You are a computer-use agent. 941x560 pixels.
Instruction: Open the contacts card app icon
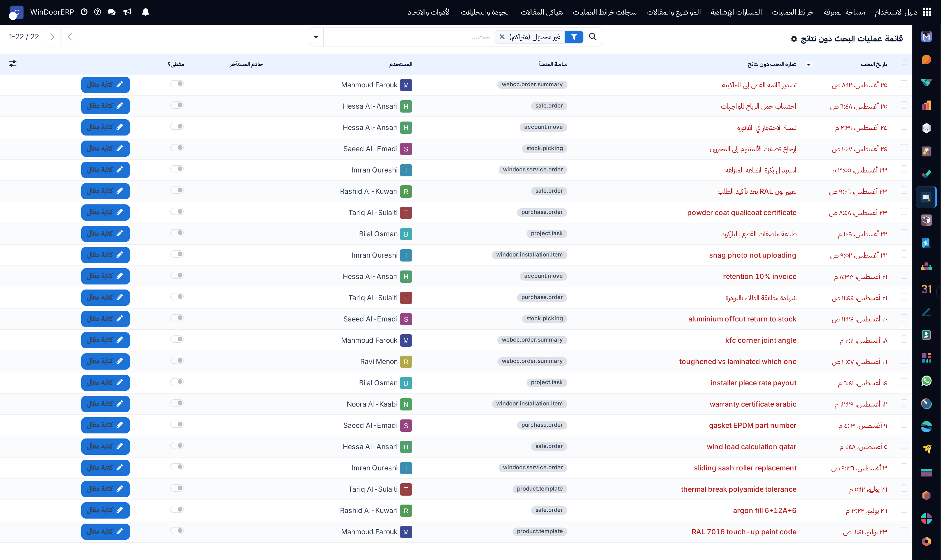click(x=926, y=335)
